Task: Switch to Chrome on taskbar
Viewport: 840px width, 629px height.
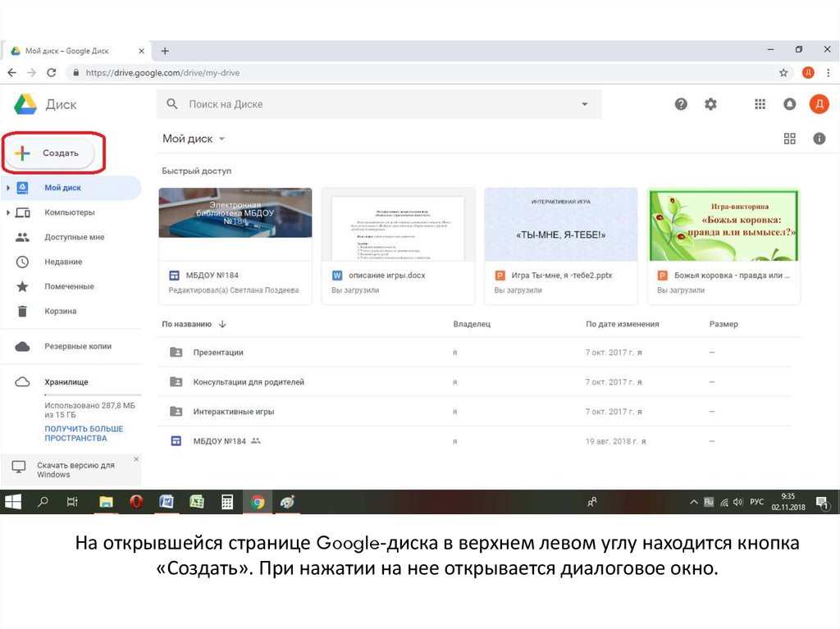Action: (257, 502)
